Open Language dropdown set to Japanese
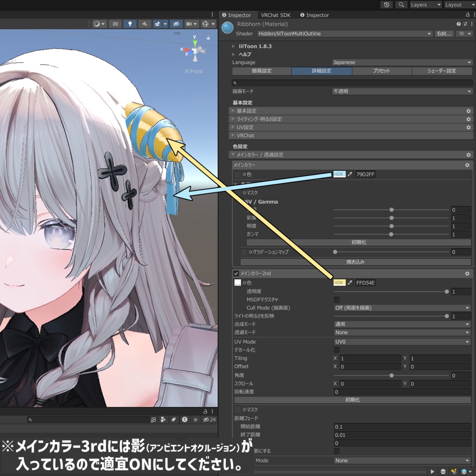The width and height of the screenshot is (476, 476). coord(402,62)
